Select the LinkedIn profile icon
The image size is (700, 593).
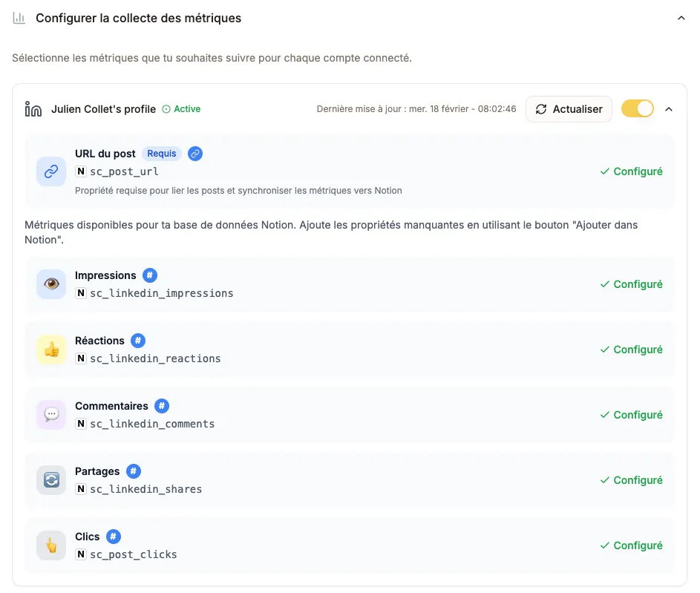(33, 108)
